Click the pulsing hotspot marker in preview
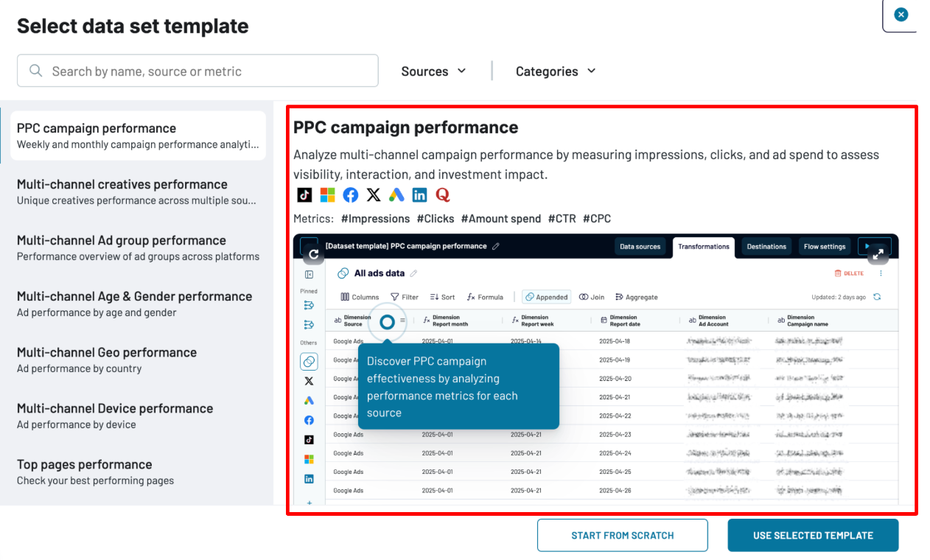The image size is (930, 560). pos(387,322)
